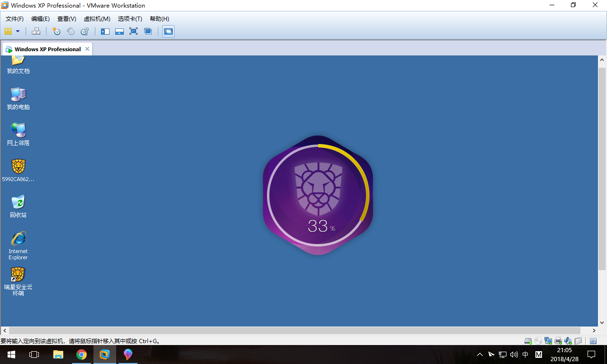Take a snapshot of this virtual machine
The height and width of the screenshot is (364, 607).
pos(56,31)
